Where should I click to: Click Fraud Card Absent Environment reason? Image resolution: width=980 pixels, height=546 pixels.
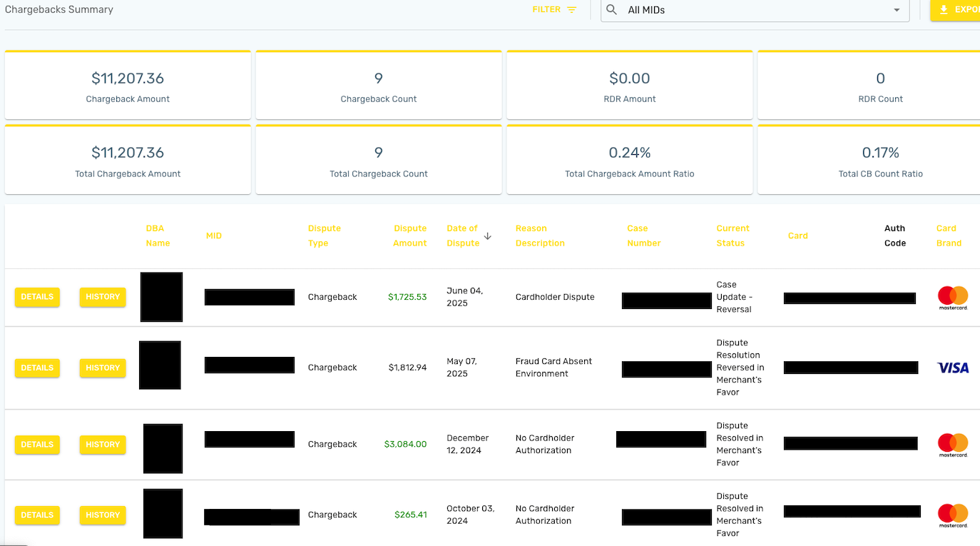click(x=554, y=368)
